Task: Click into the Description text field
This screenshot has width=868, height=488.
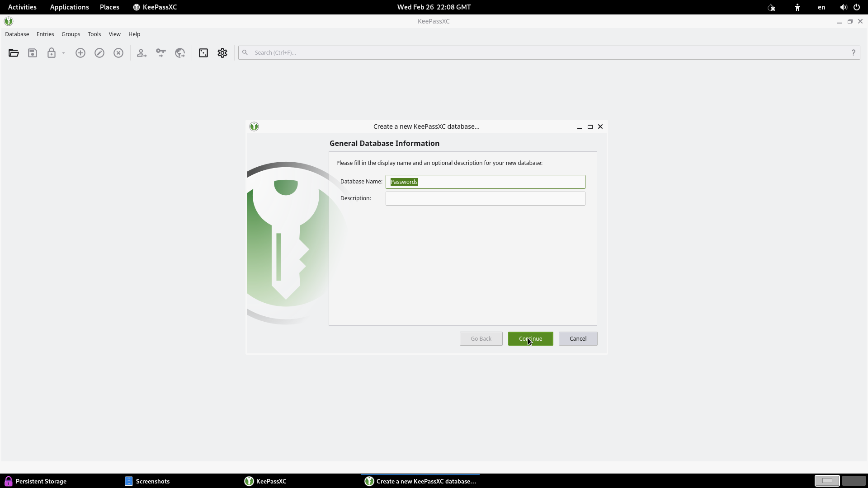Action: coord(485,199)
